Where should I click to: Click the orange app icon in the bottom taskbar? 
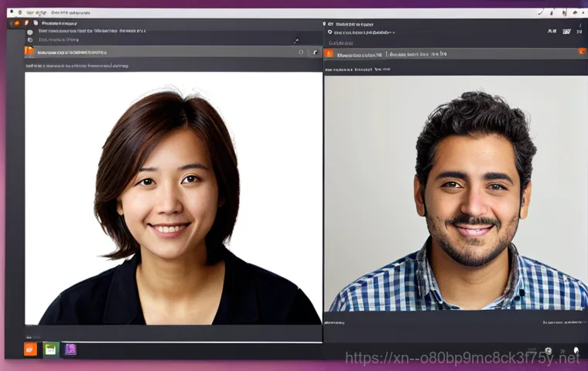(x=30, y=349)
